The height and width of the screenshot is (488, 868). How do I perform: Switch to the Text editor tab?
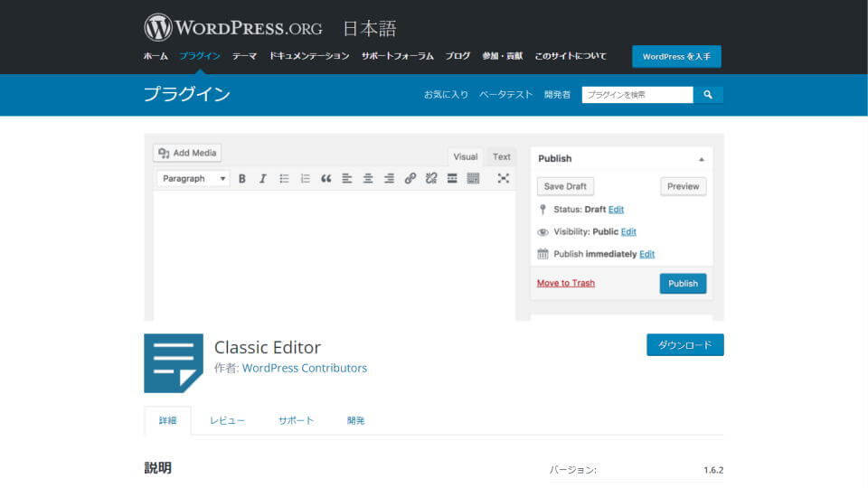click(x=502, y=156)
